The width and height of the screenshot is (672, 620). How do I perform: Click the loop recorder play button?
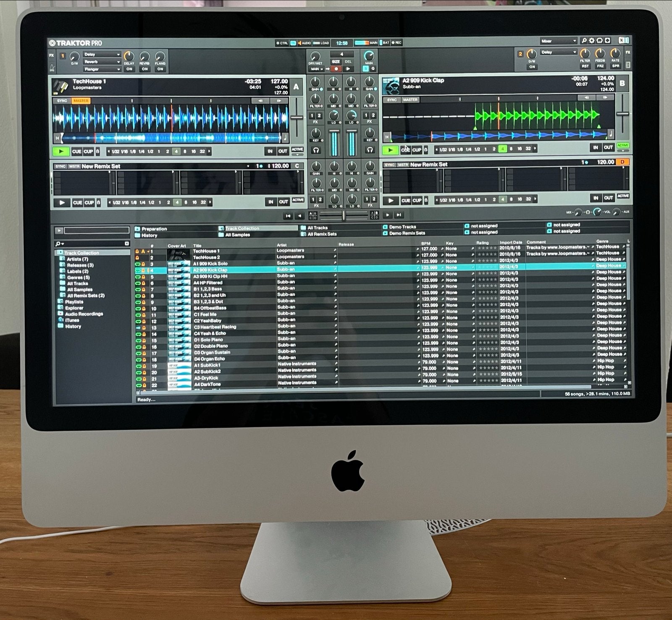348,69
